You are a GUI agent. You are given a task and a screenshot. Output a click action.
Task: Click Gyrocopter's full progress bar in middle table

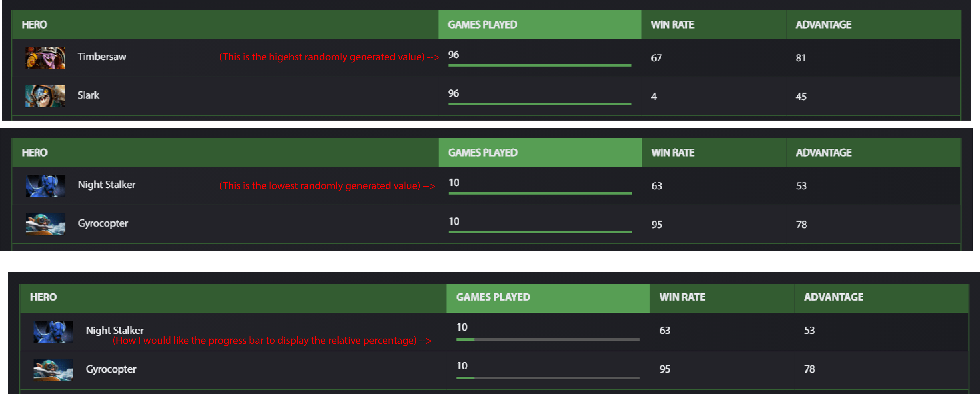(540, 232)
